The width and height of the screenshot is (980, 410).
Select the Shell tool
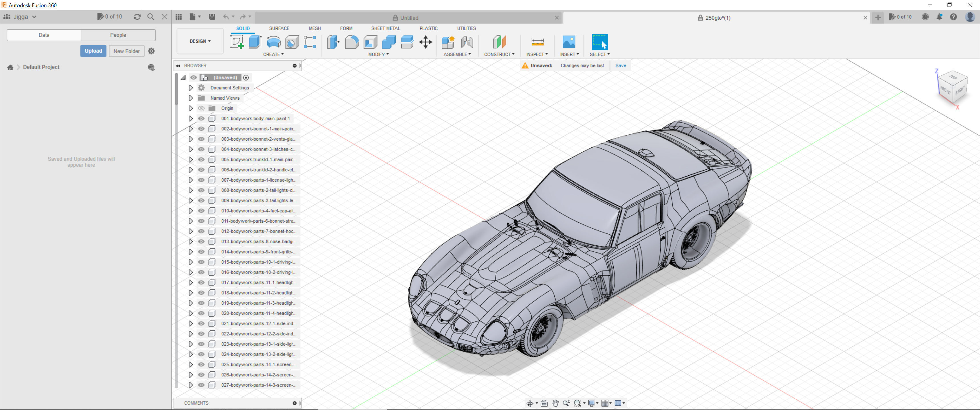pos(370,42)
